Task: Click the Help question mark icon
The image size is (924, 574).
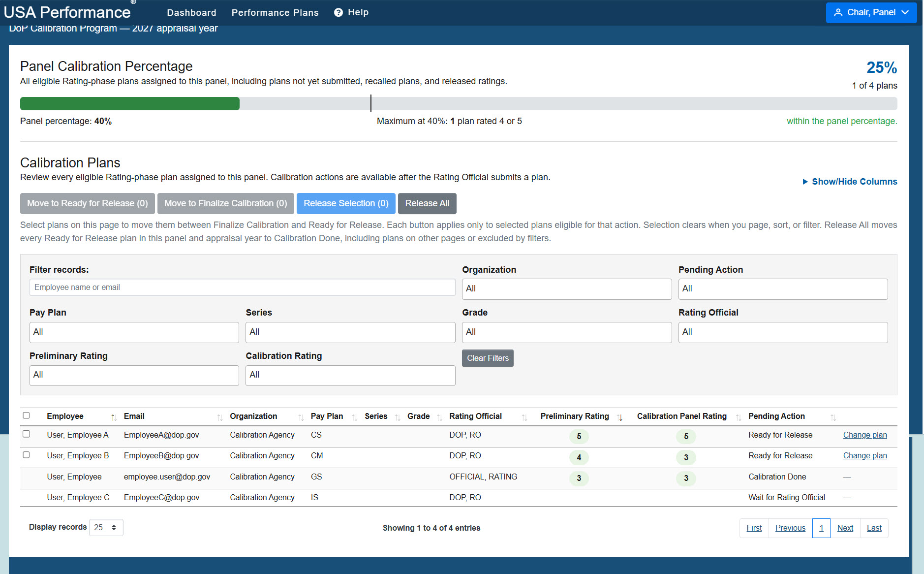Action: [x=338, y=12]
